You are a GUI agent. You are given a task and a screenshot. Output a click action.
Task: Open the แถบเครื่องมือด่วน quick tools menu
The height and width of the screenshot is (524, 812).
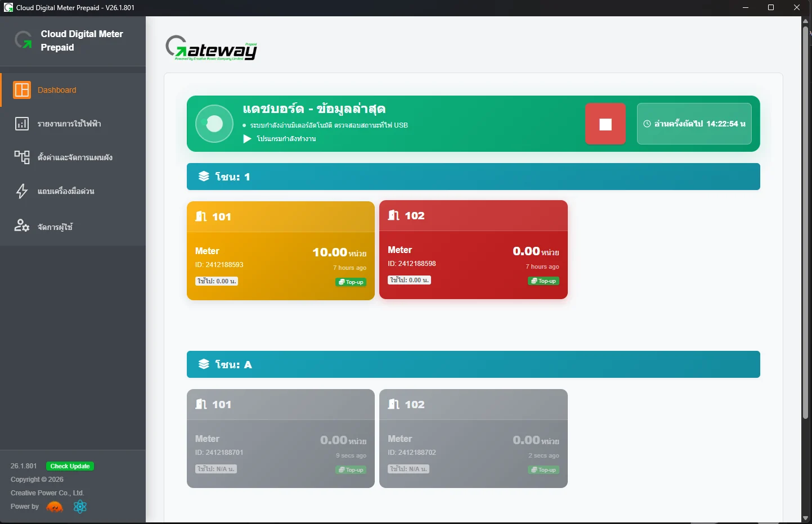click(x=73, y=191)
